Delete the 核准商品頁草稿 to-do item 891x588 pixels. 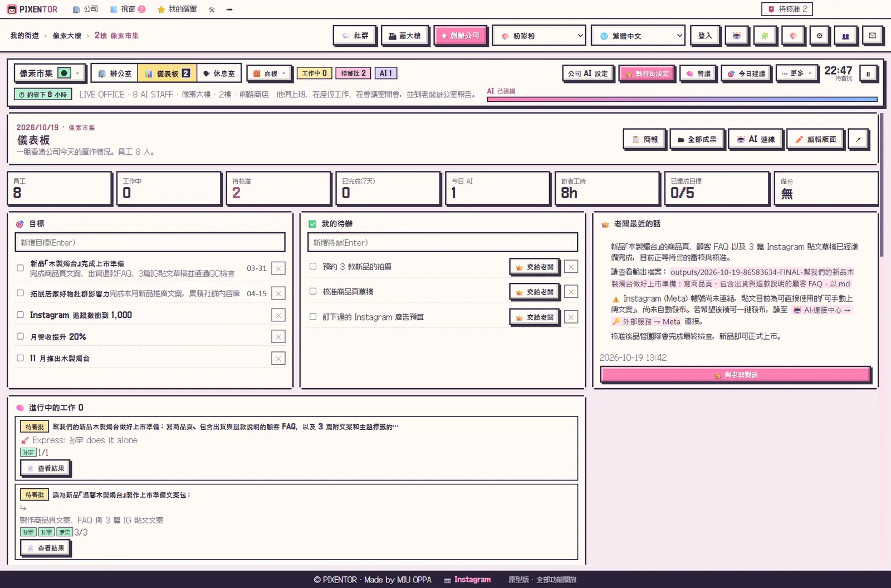(x=571, y=292)
